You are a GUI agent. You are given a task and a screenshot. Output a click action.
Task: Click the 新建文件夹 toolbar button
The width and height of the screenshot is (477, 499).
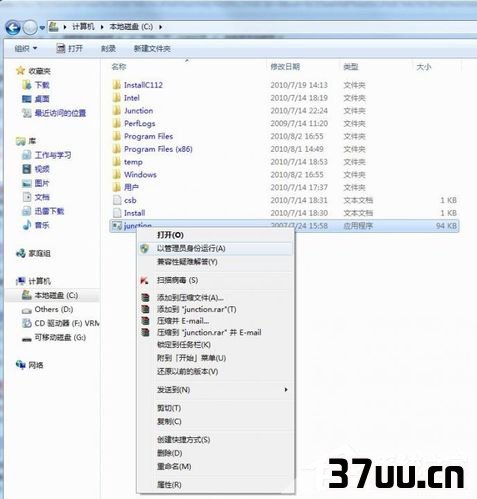click(x=152, y=49)
